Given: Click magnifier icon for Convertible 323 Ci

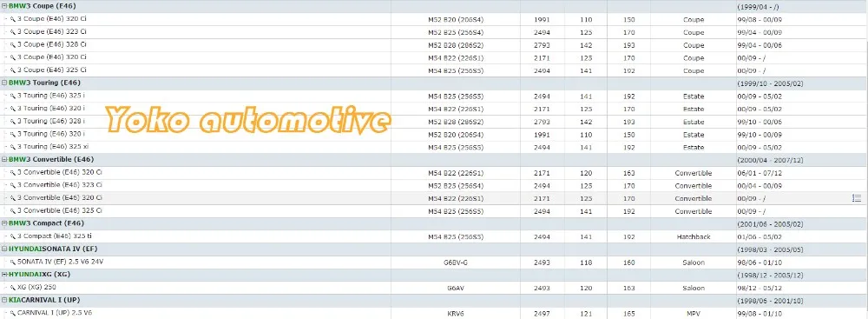Looking at the screenshot, I should [x=13, y=185].
